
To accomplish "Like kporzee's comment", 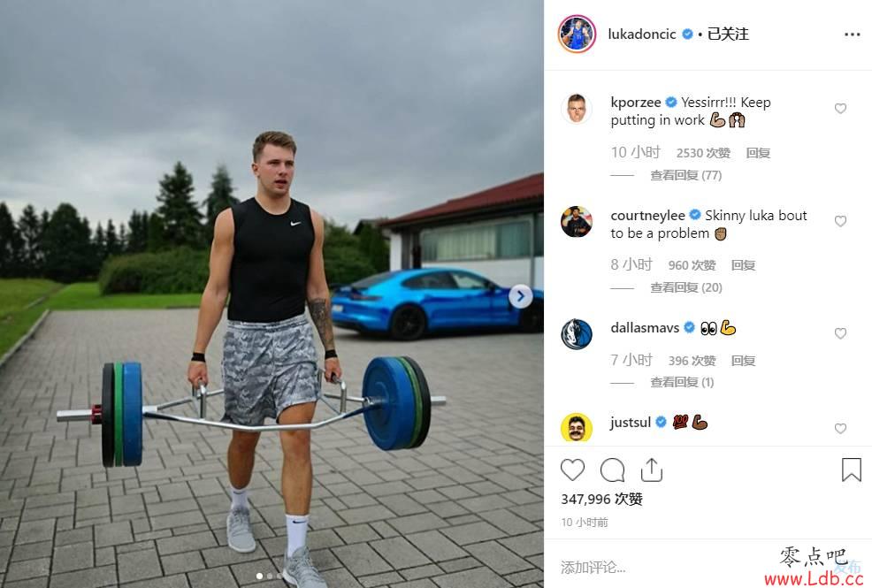I will tap(840, 109).
